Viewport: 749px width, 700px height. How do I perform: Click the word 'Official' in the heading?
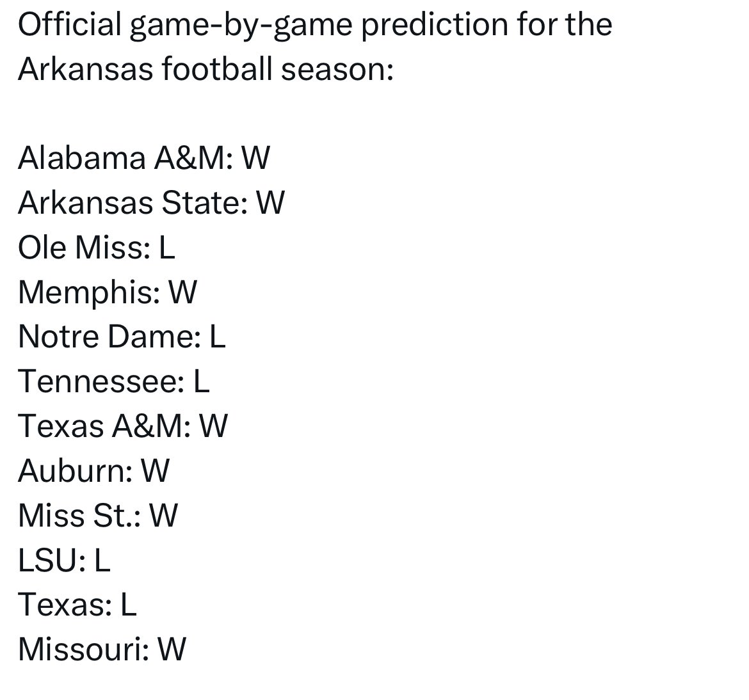pyautogui.click(x=70, y=24)
